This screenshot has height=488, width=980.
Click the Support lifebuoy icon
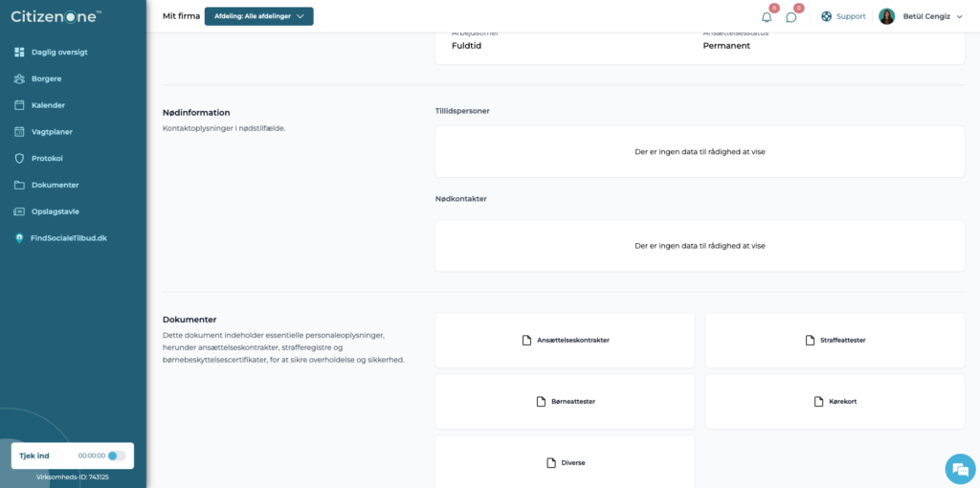coord(826,16)
